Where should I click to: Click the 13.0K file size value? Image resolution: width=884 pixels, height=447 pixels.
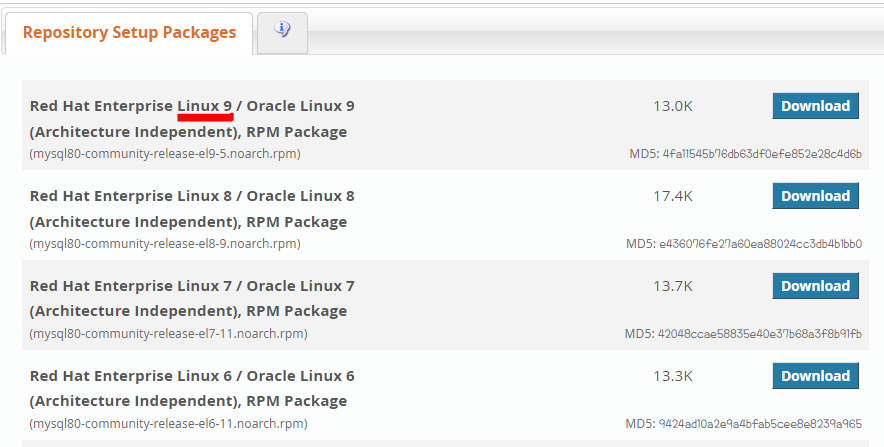click(x=673, y=106)
